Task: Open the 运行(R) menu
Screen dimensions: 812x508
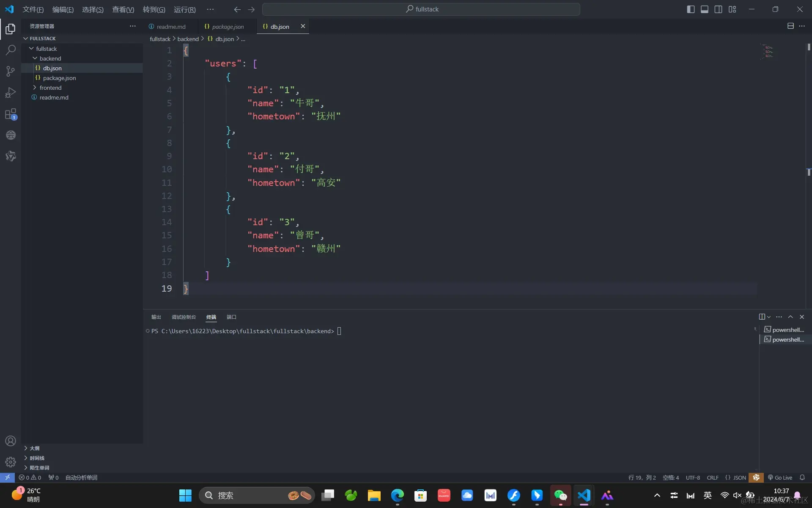Action: point(185,9)
